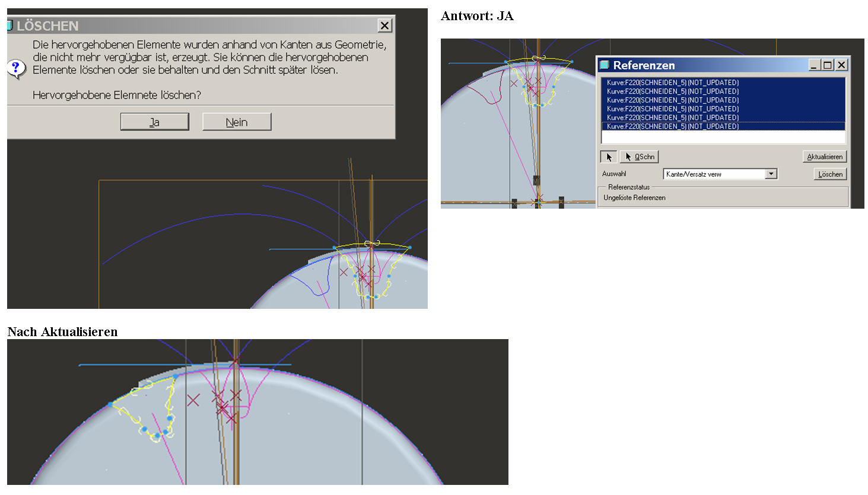Image resolution: width=868 pixels, height=495 pixels.
Task: Click the question mark icon in LÖSCHEN dialog
Action: coord(17,68)
